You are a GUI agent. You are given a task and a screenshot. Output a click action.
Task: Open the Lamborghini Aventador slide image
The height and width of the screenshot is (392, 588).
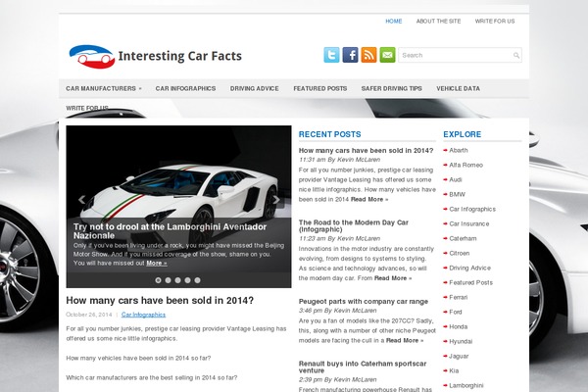pos(178,172)
